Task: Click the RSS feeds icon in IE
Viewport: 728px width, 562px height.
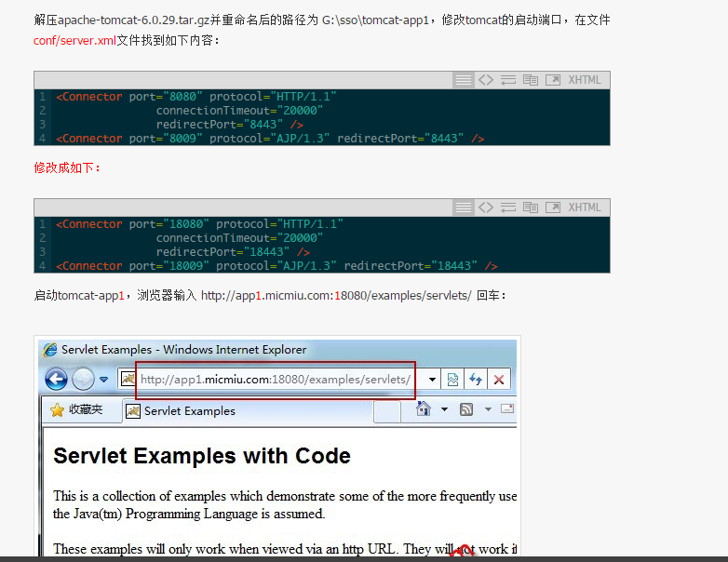Action: [x=466, y=409]
